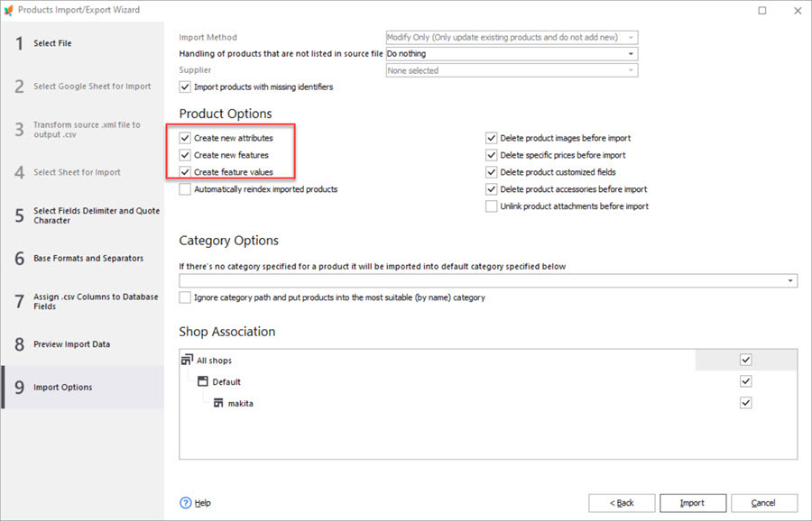The width and height of the screenshot is (812, 521).
Task: Check the Ignore category path option
Action: (185, 297)
